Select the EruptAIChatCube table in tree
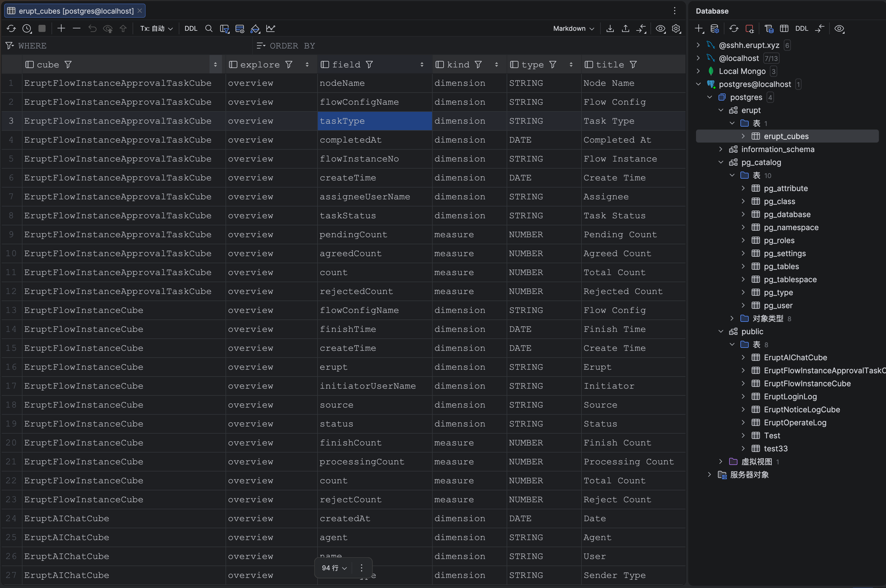This screenshot has width=886, height=588. pos(795,357)
